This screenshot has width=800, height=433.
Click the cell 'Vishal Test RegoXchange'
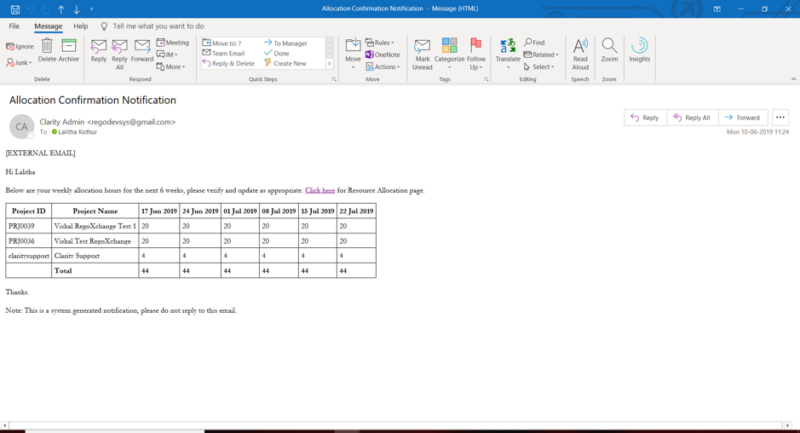(95, 241)
